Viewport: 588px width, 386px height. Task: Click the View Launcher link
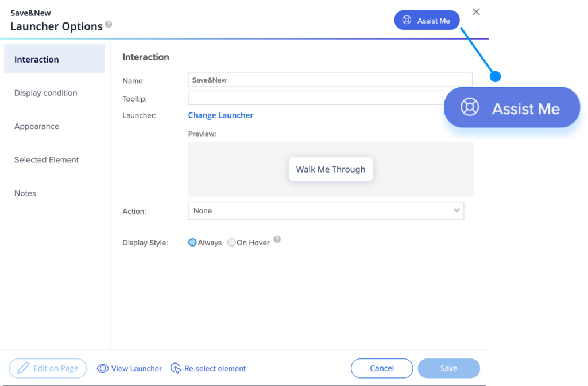[129, 368]
